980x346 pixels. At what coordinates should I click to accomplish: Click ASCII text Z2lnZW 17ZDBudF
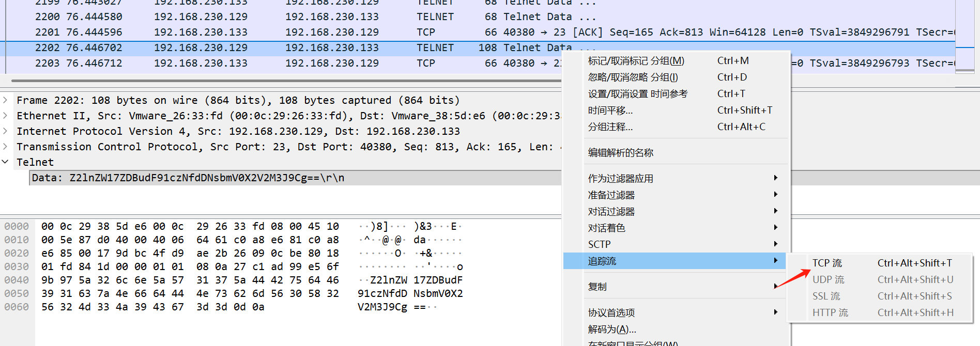click(x=417, y=280)
